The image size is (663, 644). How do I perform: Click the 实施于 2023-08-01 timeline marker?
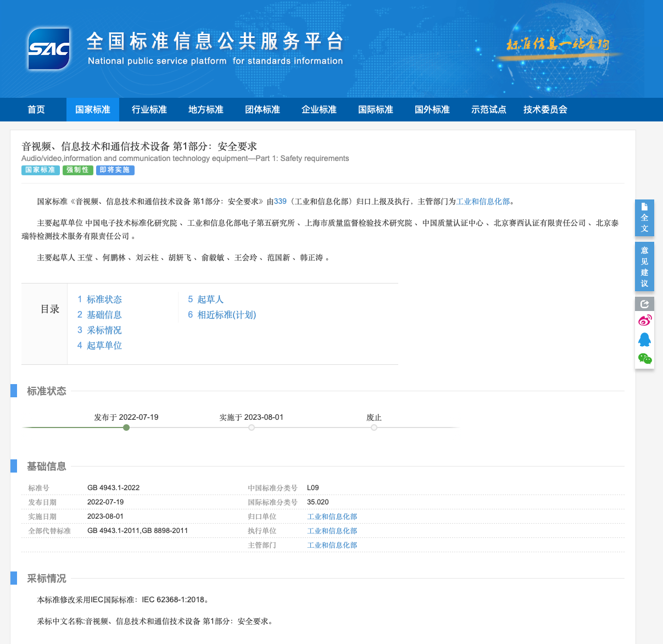[252, 428]
